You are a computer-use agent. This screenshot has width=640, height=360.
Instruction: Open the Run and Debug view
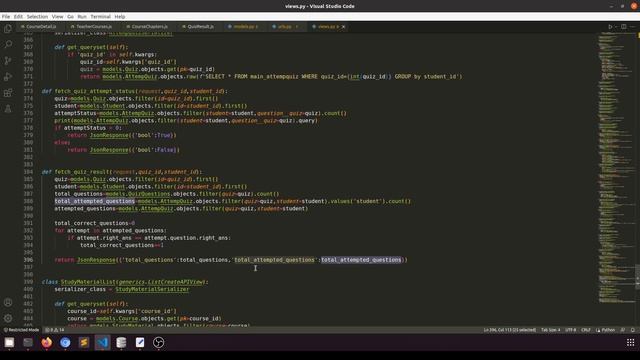tap(8, 77)
